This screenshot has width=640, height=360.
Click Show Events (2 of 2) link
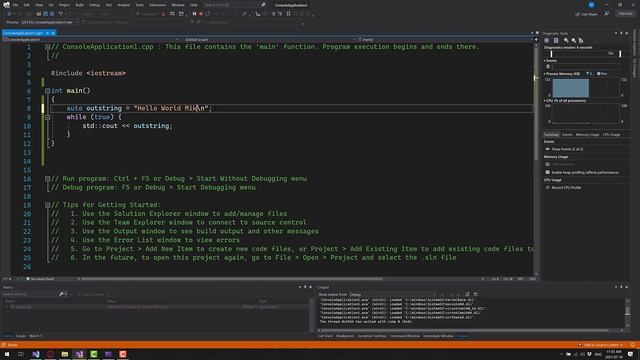coord(567,149)
